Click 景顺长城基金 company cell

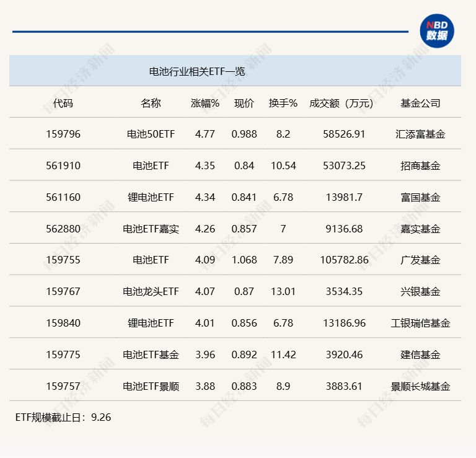tap(420, 386)
